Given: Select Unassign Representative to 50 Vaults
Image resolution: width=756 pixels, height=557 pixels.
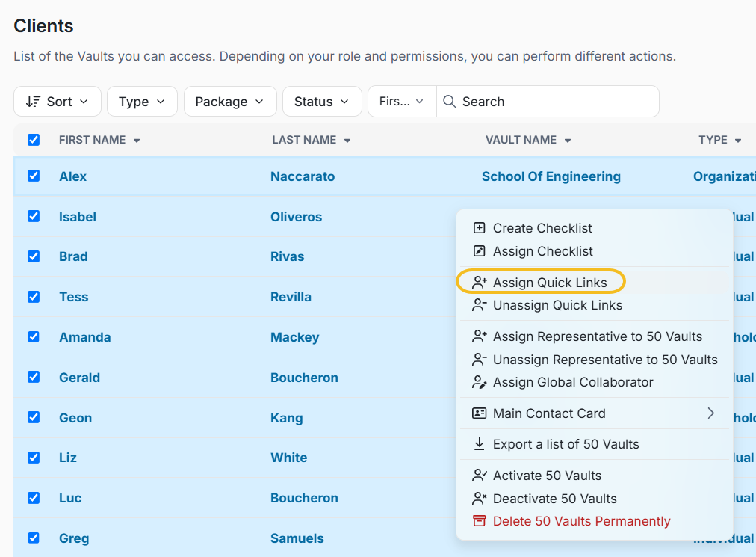Looking at the screenshot, I should pos(594,360).
